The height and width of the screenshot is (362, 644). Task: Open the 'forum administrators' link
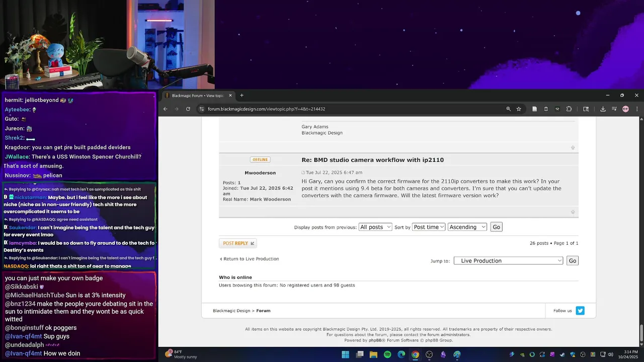tap(449, 335)
